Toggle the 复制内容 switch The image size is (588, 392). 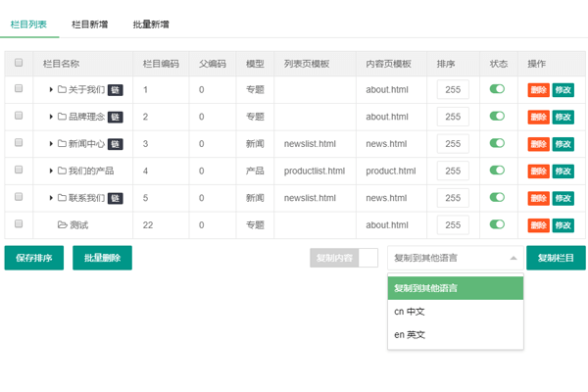(x=344, y=259)
